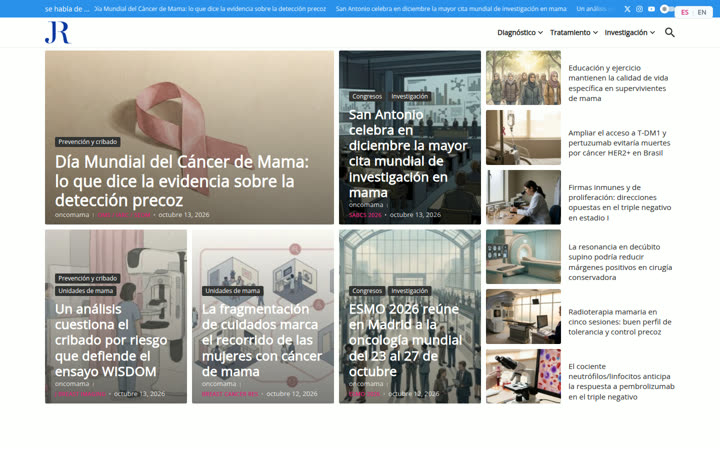The image size is (720, 450).
Task: Open 'ESMO 2026 reúne en Madrid' article
Action: click(405, 340)
